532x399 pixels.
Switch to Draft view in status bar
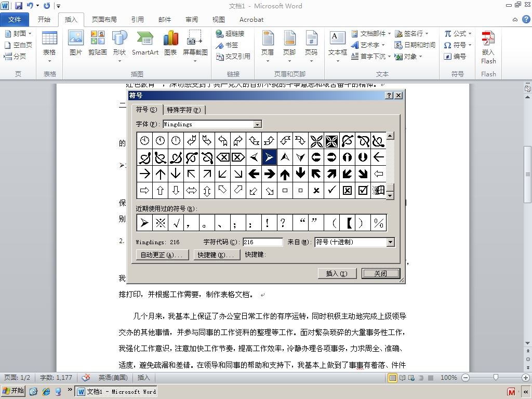coord(431,378)
